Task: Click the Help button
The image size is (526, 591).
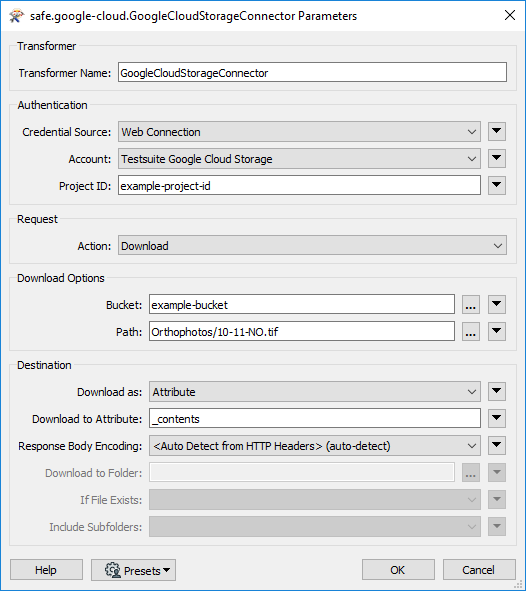Action: [x=46, y=570]
